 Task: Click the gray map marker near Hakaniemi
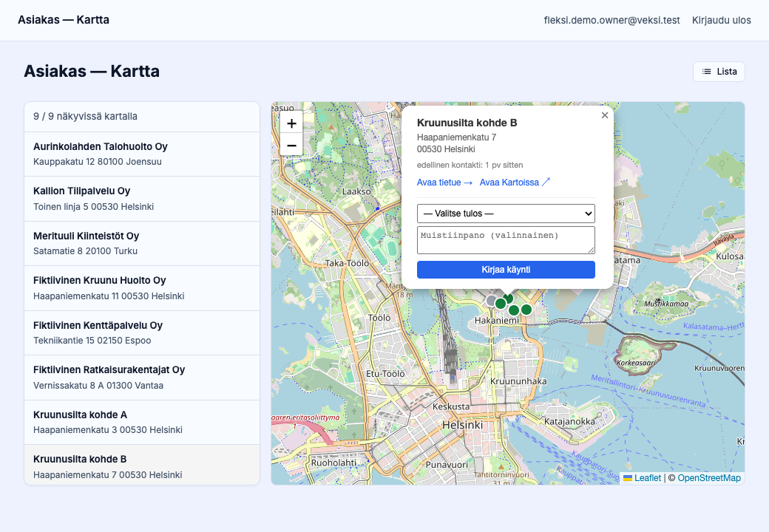(x=491, y=300)
